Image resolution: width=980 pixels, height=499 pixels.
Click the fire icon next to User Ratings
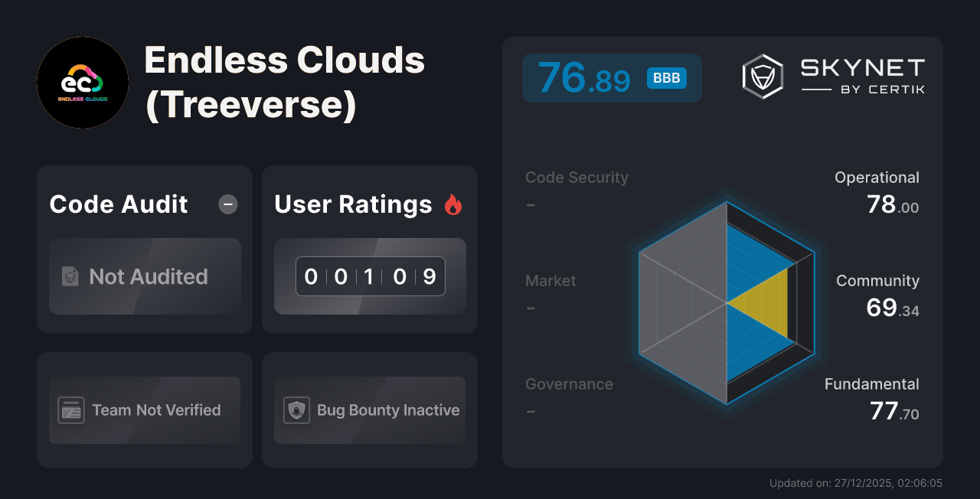(453, 204)
